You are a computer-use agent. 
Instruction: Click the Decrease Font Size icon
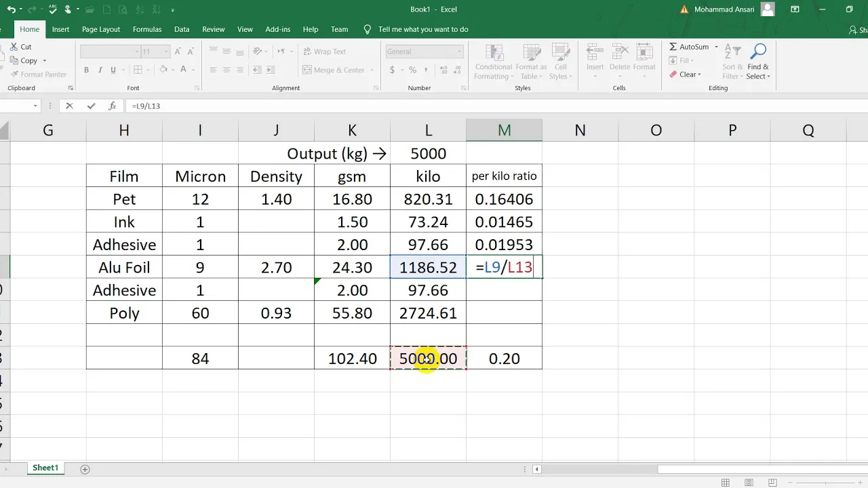(191, 52)
